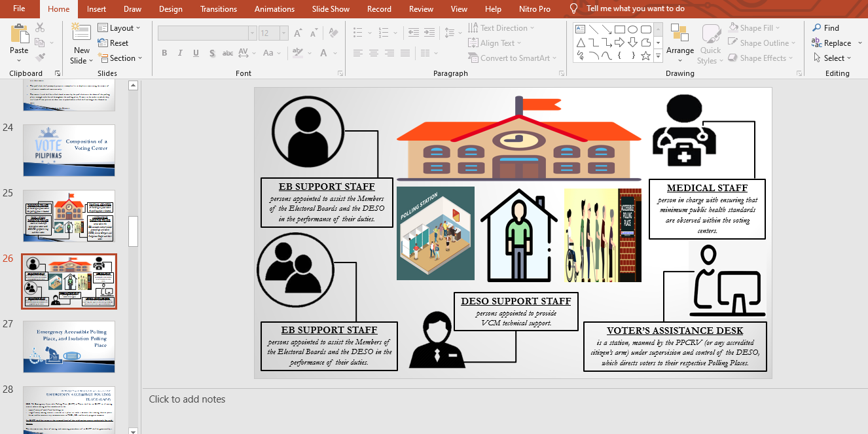Toggle Bold formatting
868x434 pixels.
pyautogui.click(x=164, y=53)
